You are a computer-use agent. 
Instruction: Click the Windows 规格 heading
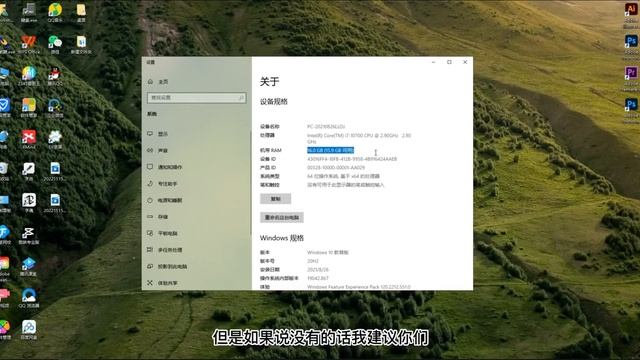282,238
